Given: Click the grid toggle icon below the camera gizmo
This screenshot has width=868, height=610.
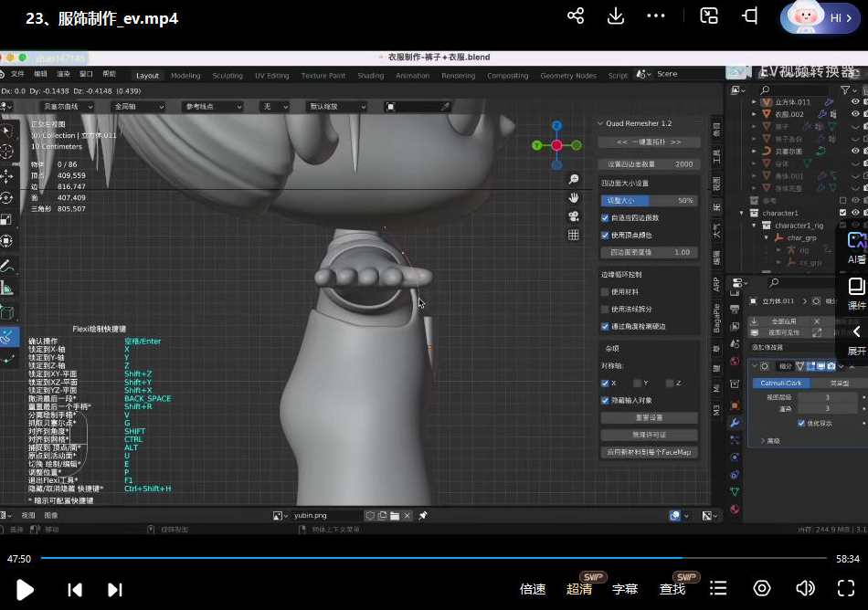Looking at the screenshot, I should tap(574, 236).
